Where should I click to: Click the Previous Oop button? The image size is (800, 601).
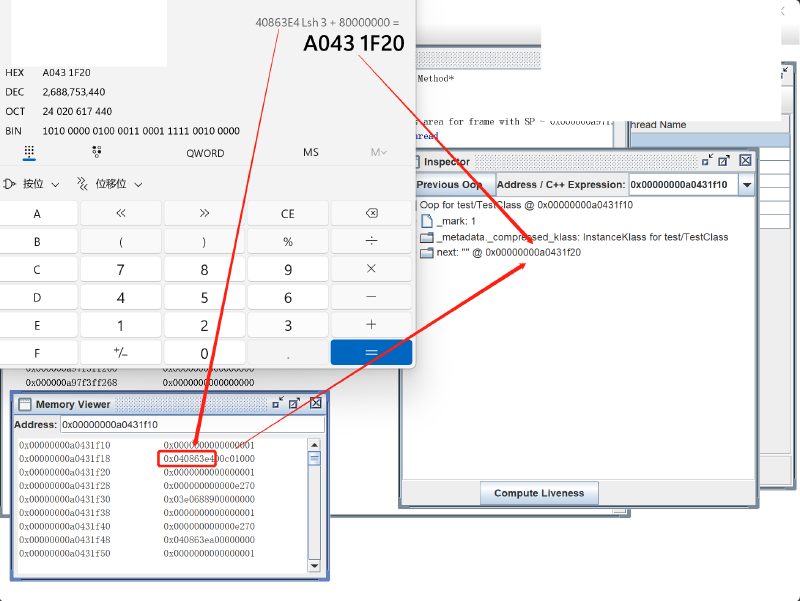point(450,185)
